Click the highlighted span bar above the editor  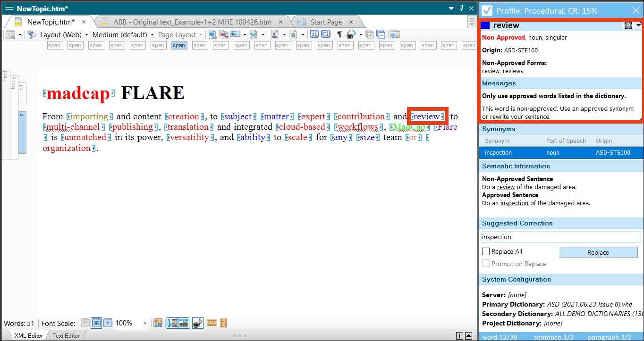[x=179, y=45]
